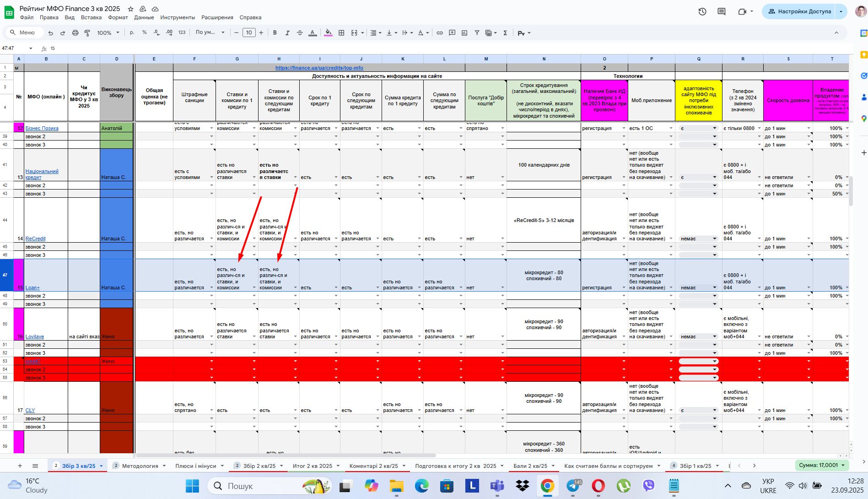Viewport: 868px width, 499px height.
Task: Toggle bold text formatting
Action: click(275, 33)
